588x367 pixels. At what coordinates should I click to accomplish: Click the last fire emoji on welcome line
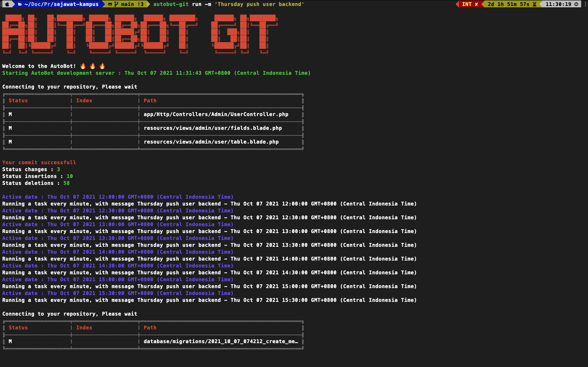click(102, 66)
